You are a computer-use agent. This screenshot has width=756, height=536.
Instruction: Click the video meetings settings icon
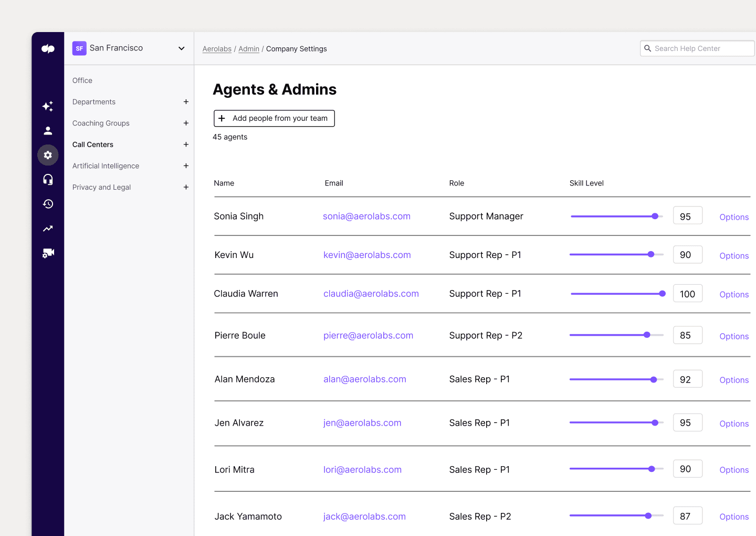48,253
